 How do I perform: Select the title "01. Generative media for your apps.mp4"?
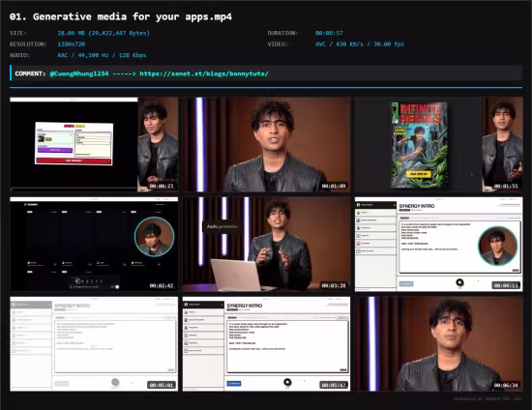(121, 16)
